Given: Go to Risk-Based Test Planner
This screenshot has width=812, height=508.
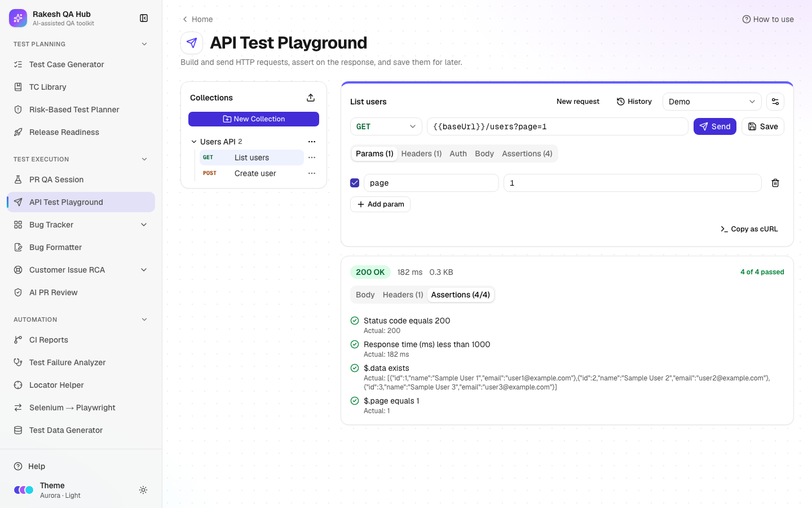Looking at the screenshot, I should (81, 110).
